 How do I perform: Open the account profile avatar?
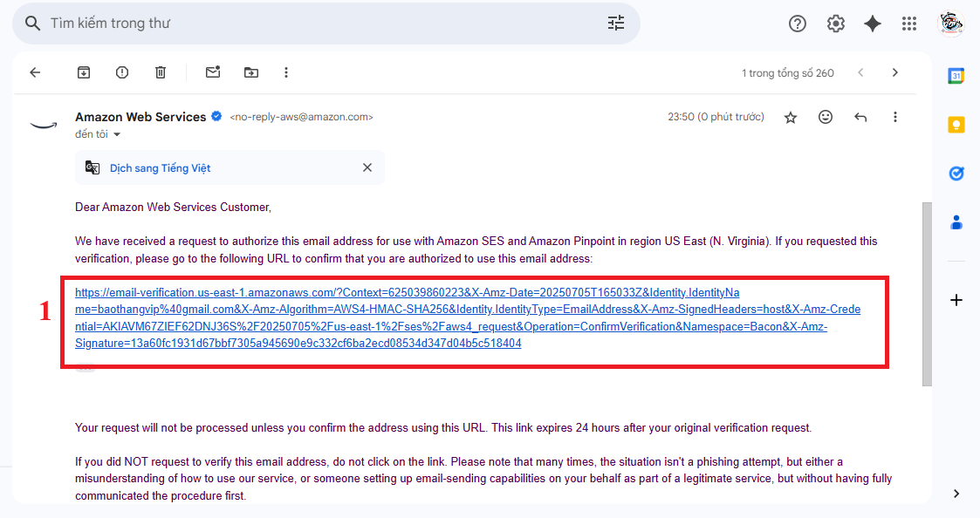(x=950, y=24)
